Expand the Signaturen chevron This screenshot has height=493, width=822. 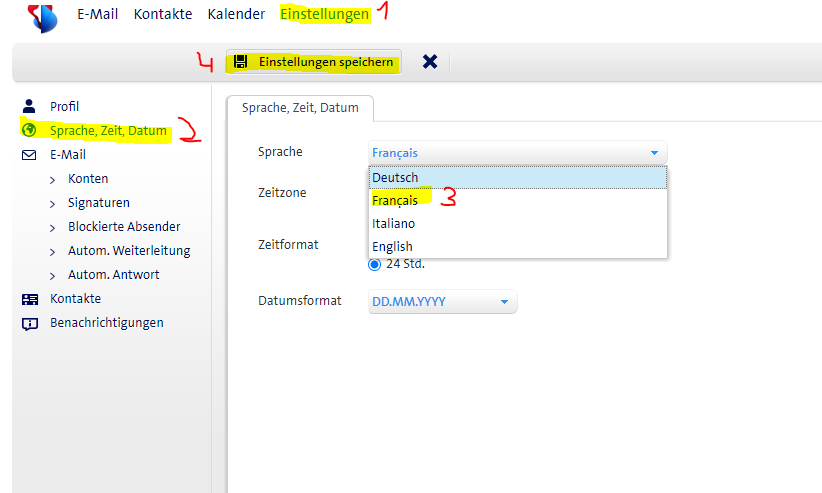52,203
